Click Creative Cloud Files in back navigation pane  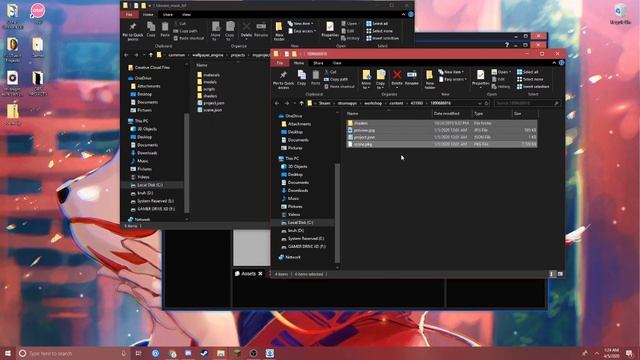(x=149, y=67)
